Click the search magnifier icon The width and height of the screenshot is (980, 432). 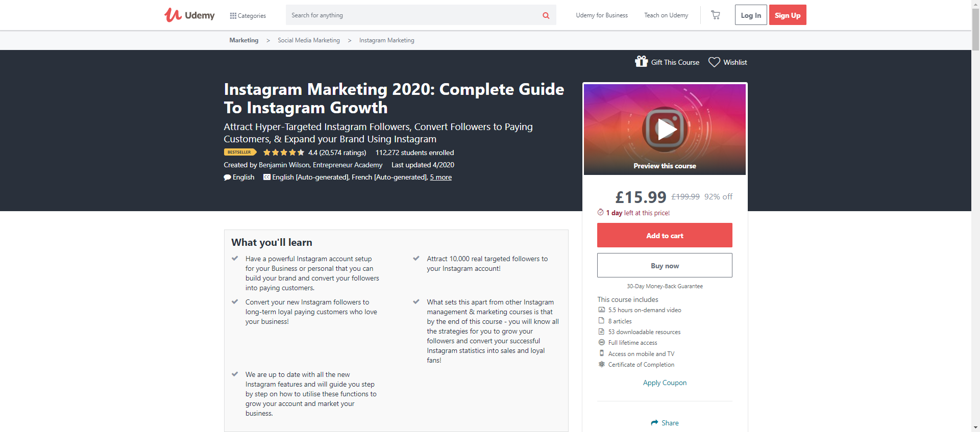(x=546, y=15)
